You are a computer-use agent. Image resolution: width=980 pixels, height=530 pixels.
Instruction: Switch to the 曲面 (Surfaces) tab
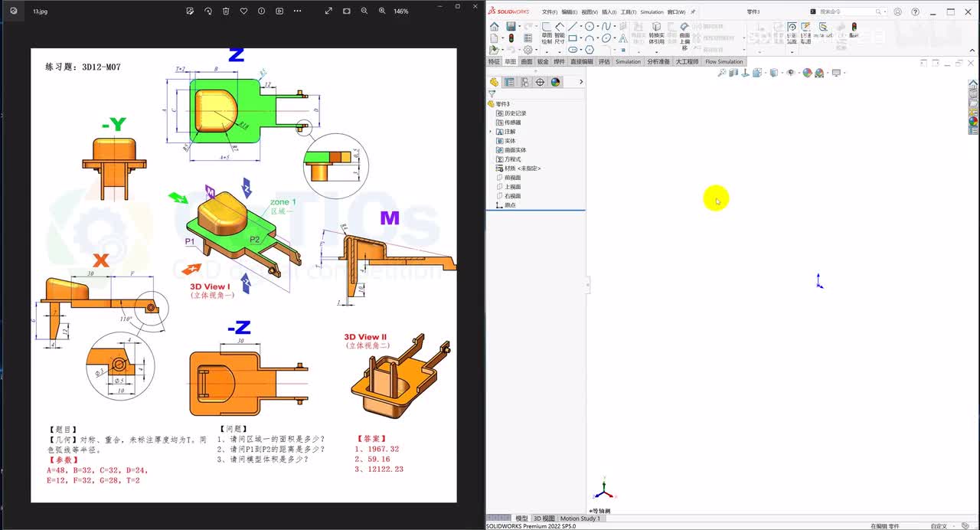(x=526, y=61)
